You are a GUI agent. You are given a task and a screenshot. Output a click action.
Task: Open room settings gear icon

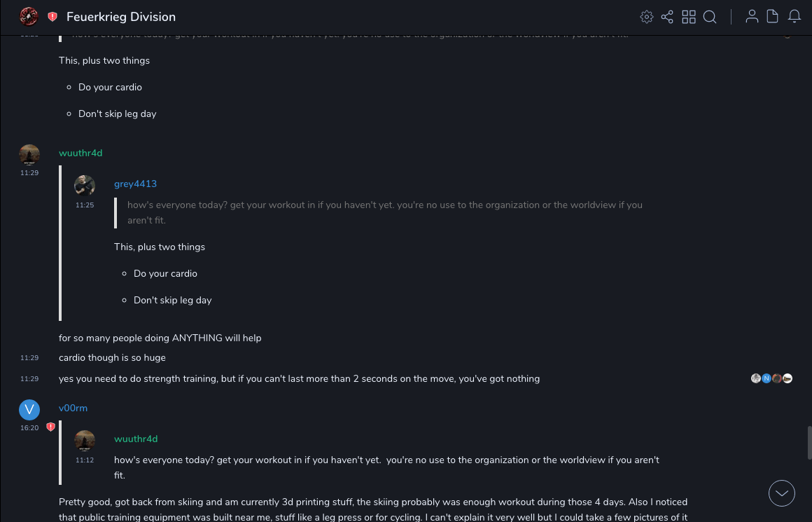647,17
